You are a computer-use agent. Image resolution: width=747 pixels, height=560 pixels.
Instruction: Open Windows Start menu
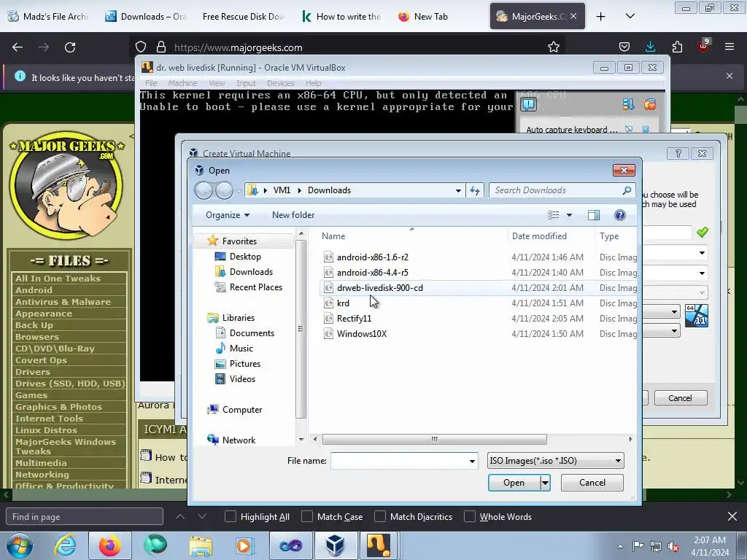click(20, 545)
